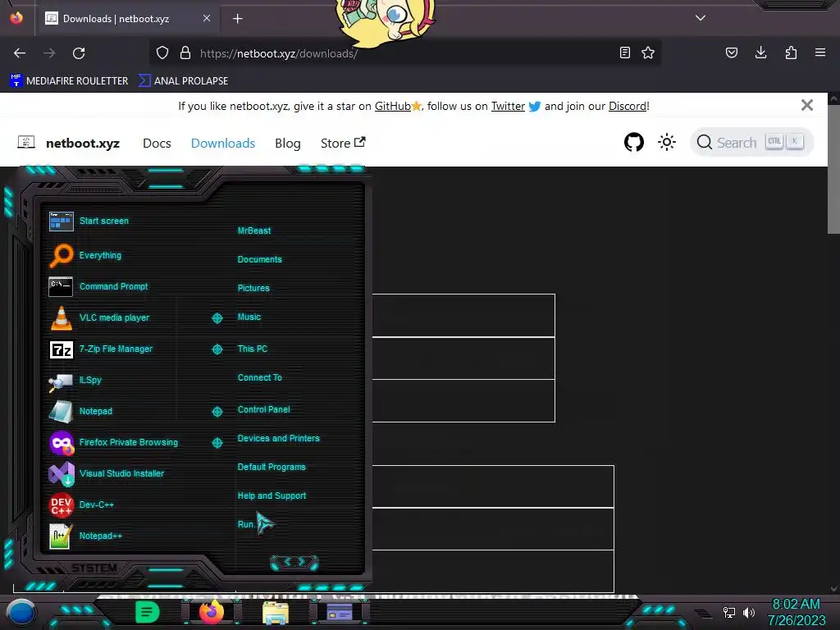Open Store external link
Screen dimensions: 840x630
(x=343, y=143)
